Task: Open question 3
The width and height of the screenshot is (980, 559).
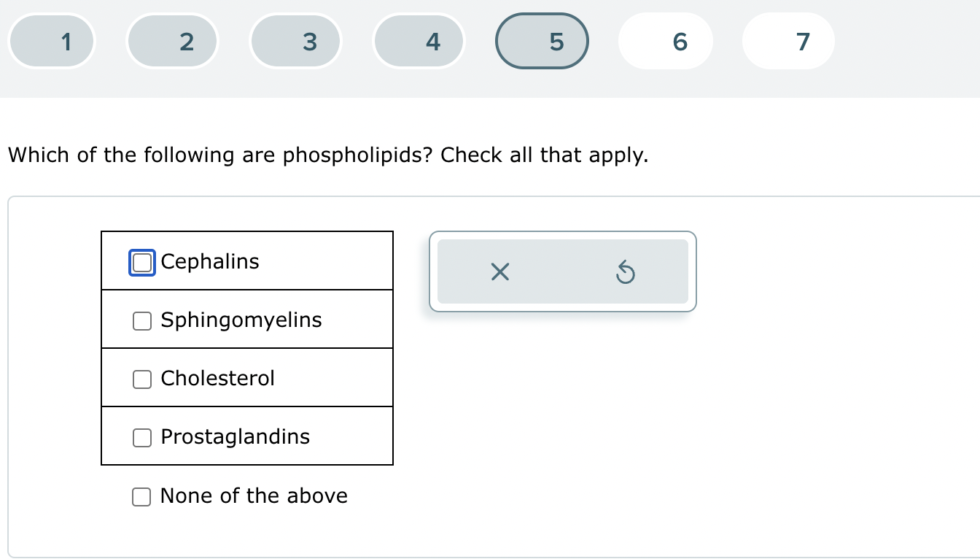Action: [295, 41]
